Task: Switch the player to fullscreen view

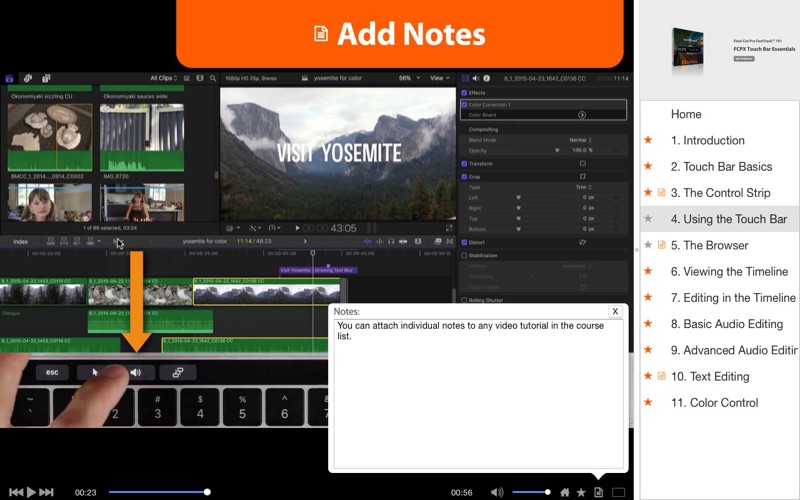Action: 618,492
